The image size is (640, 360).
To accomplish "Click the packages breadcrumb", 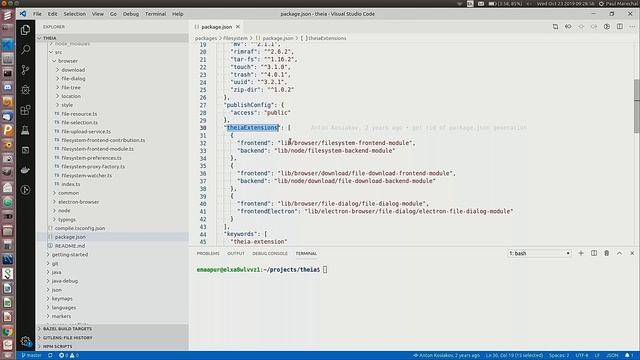I will click(x=206, y=38).
